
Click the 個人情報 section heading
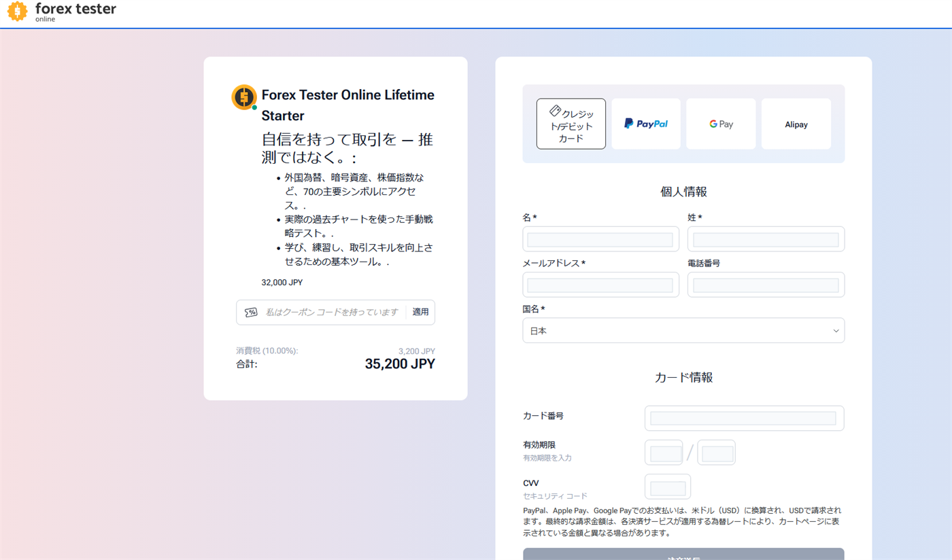pos(683,192)
